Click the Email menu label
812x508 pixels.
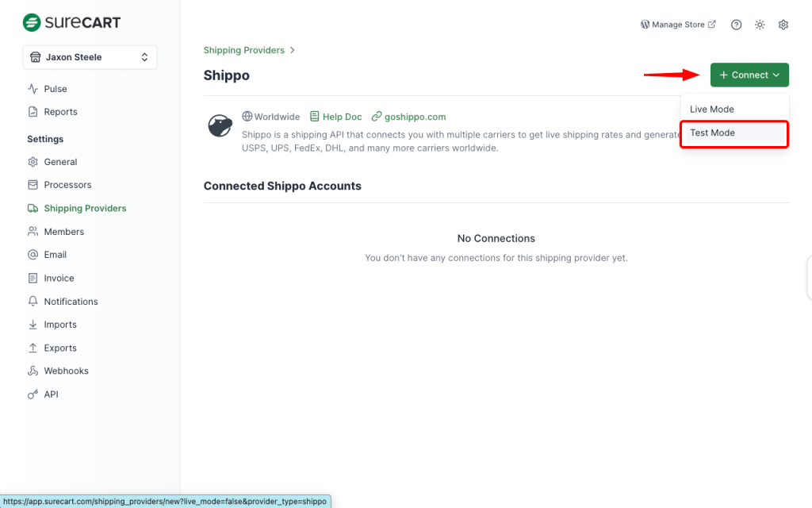(x=56, y=255)
